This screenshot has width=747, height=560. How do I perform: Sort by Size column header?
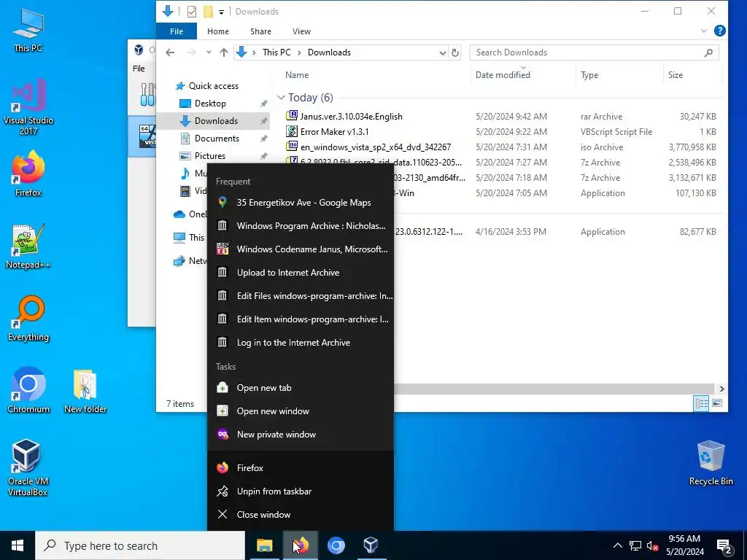(x=692, y=75)
